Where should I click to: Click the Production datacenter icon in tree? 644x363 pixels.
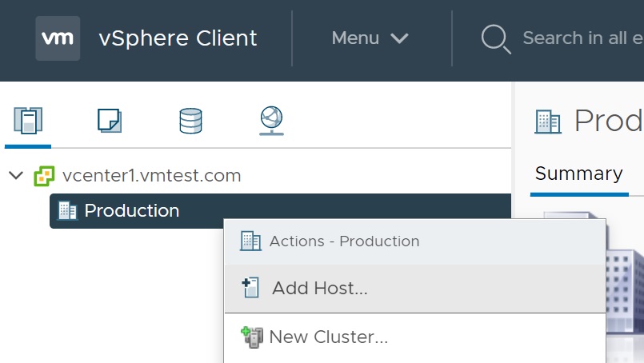coord(67,211)
